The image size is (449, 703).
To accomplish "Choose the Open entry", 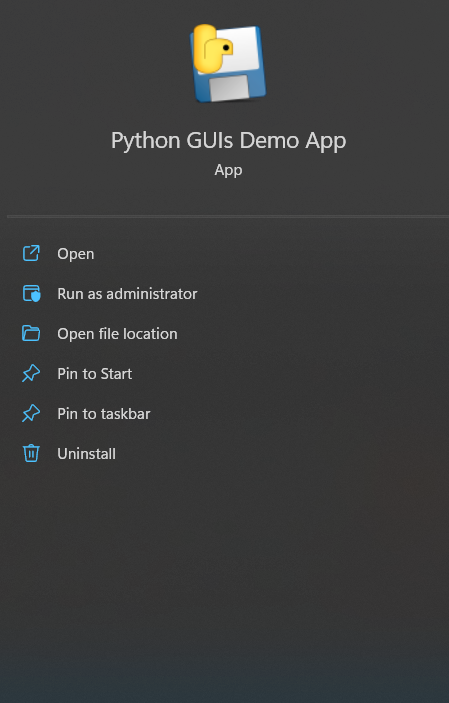I will pos(75,254).
